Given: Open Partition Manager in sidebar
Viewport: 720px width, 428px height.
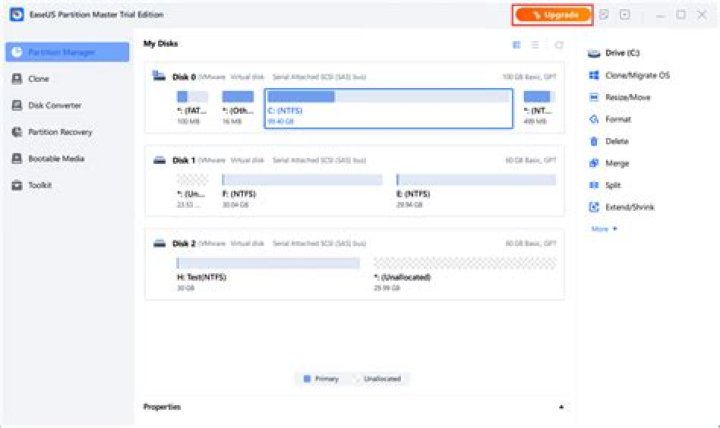Looking at the screenshot, I should pos(67,52).
